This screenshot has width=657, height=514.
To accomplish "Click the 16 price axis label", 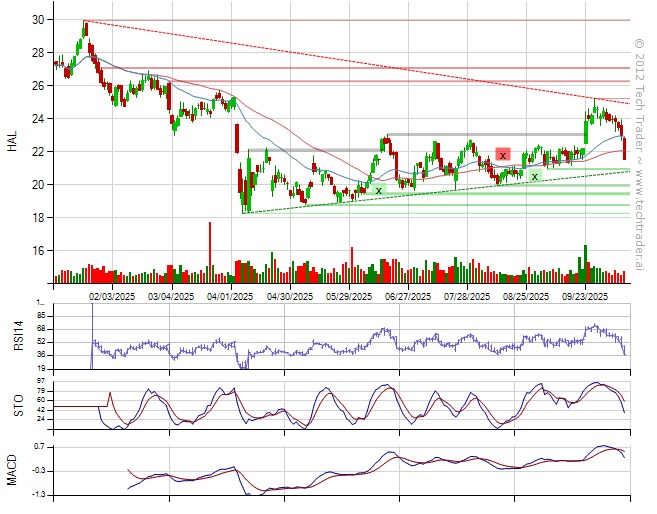I will [37, 250].
